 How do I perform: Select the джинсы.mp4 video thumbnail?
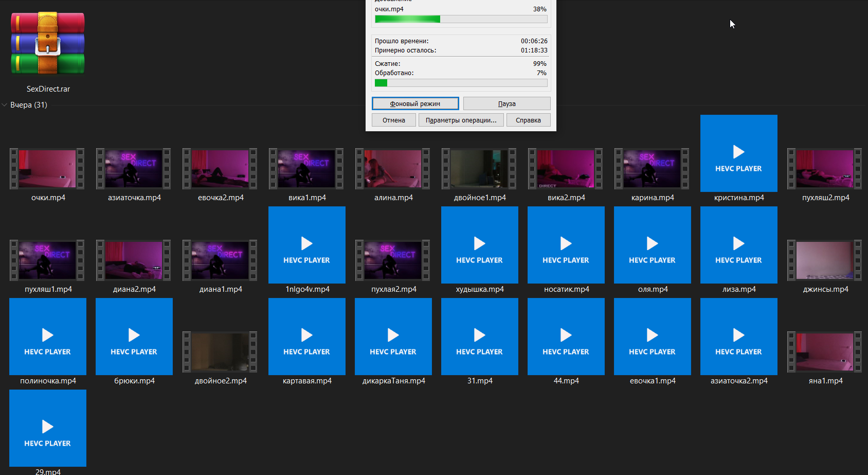click(825, 260)
